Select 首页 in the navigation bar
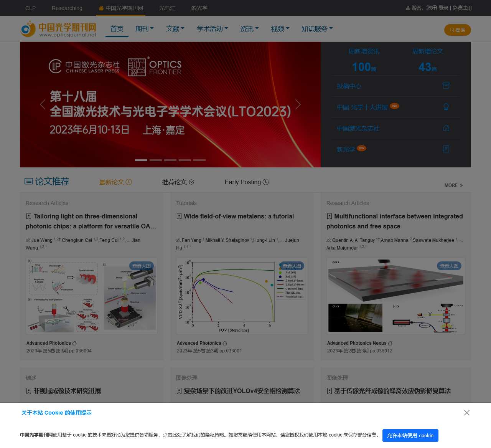 [x=117, y=28]
